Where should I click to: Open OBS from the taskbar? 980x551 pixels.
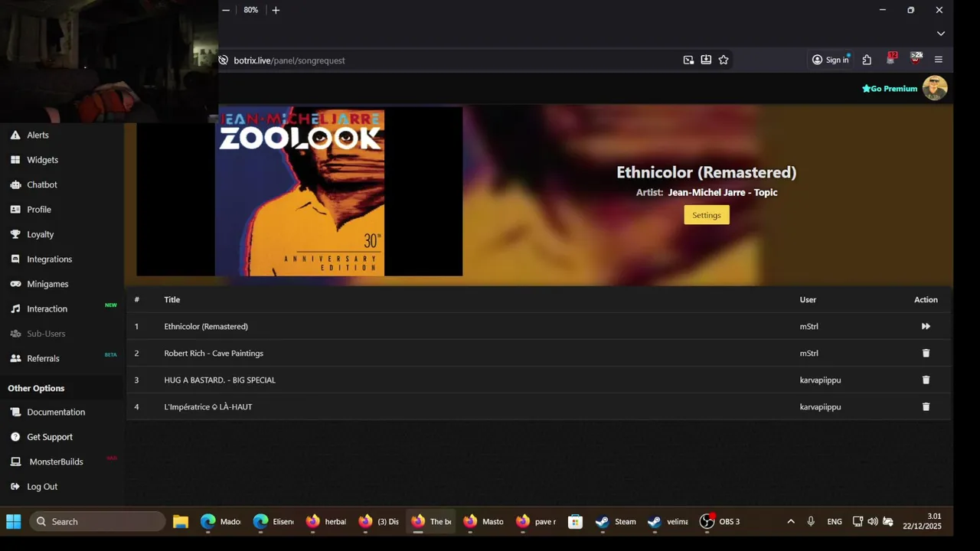tap(721, 521)
